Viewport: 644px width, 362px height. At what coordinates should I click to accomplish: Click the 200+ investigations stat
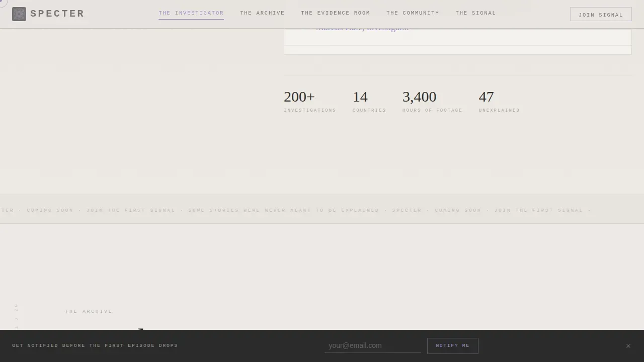coord(310,101)
